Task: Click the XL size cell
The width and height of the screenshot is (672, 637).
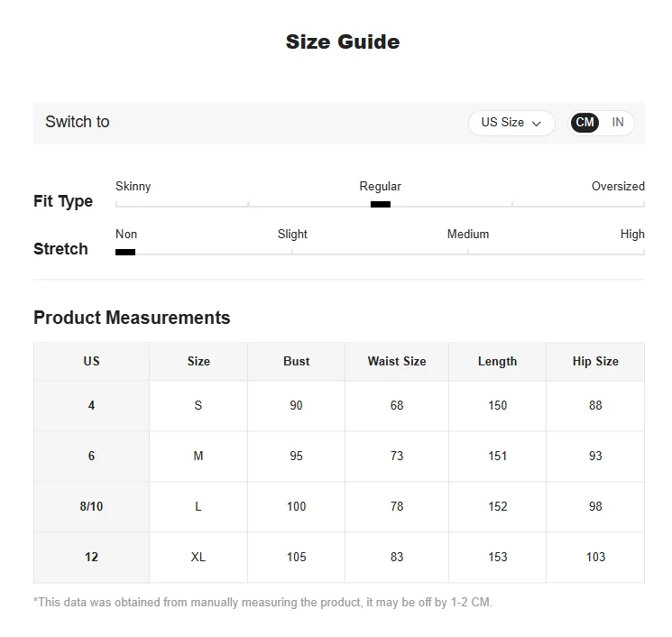Action: point(198,558)
